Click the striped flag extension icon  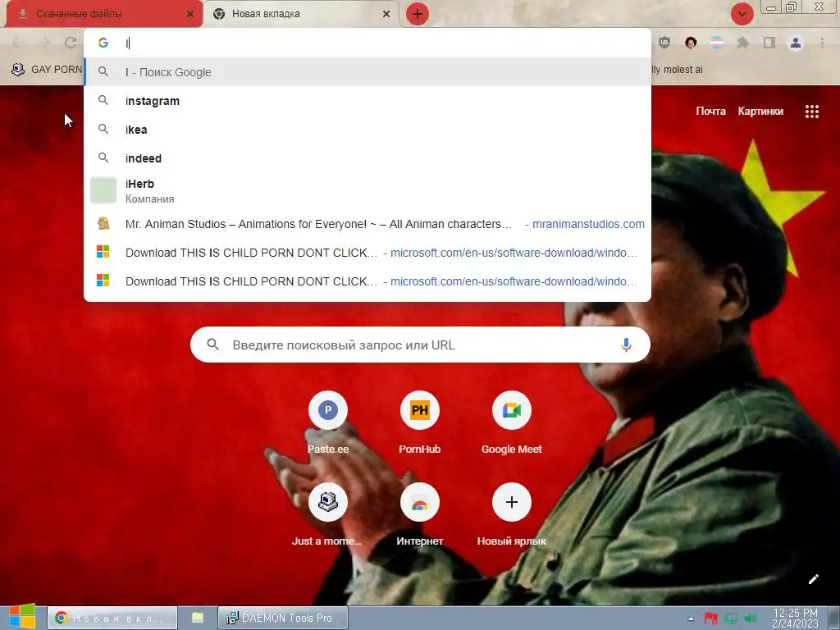coord(717,43)
